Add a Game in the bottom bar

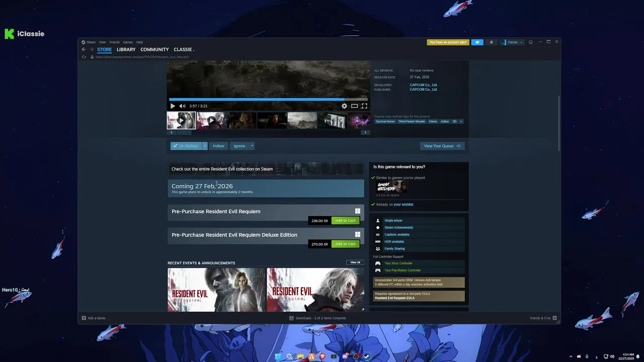pos(94,318)
